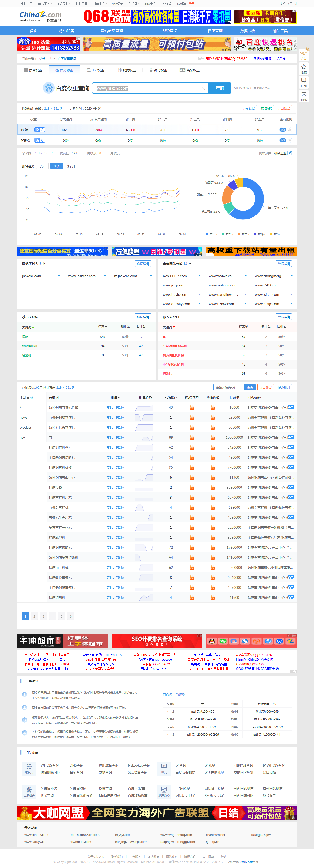Viewport: 314px width, 868px height.
Task: Click VIP lock in 预估价格 for 五机头钢筋弯箍机
Action: coord(213,417)
